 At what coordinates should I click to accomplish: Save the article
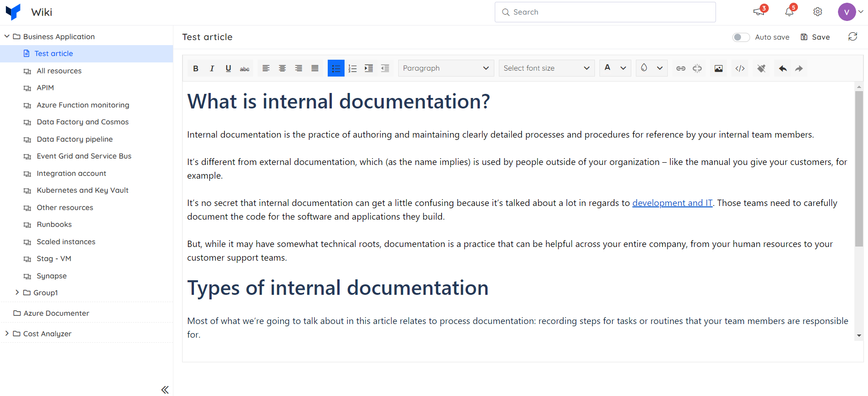815,37
